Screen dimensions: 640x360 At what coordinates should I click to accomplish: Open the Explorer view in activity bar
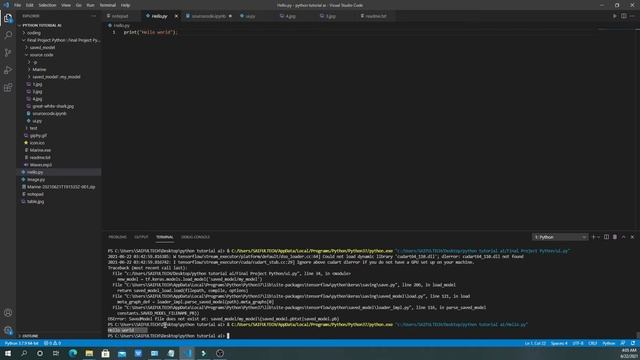(8, 18)
